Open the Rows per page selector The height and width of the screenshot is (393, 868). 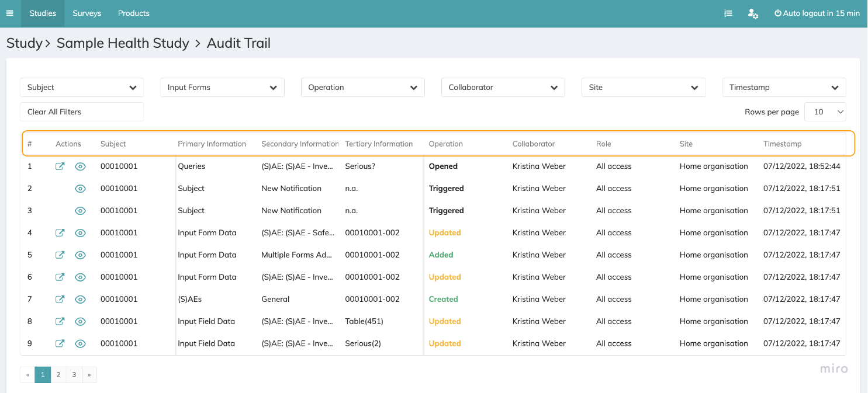click(x=825, y=112)
